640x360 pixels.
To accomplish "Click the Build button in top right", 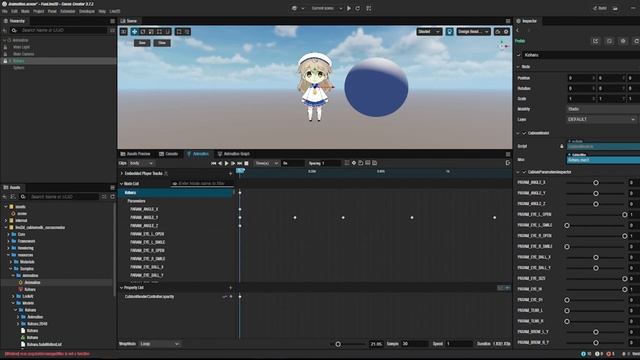I will [600, 8].
